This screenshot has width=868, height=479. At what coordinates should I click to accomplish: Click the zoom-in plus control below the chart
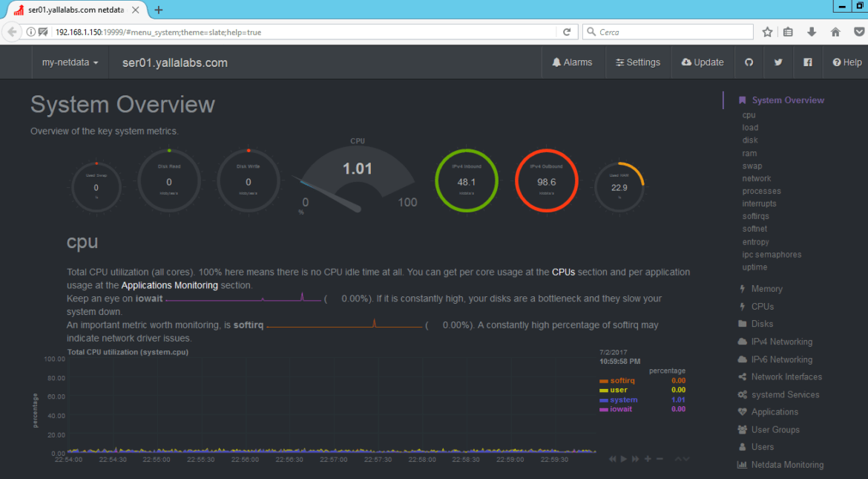click(647, 459)
